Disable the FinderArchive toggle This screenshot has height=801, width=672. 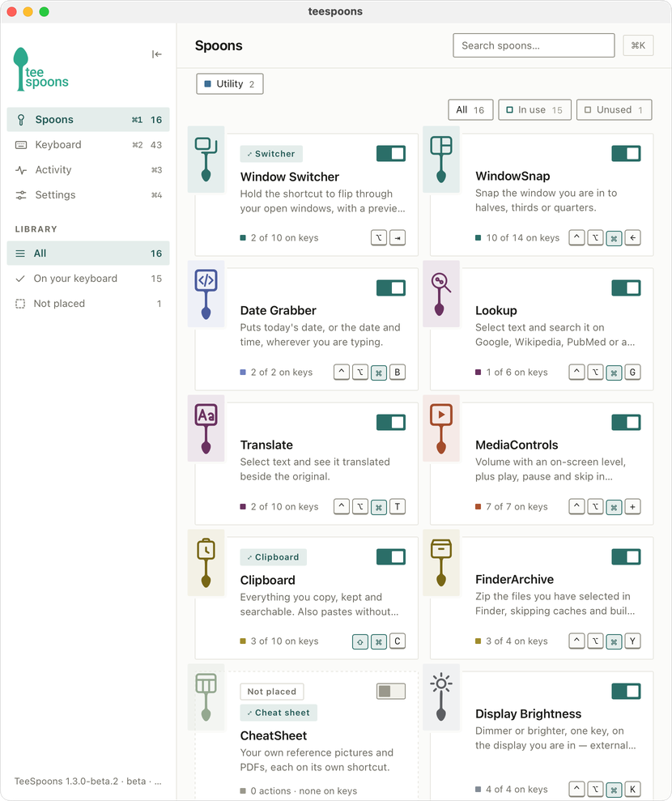(626, 556)
